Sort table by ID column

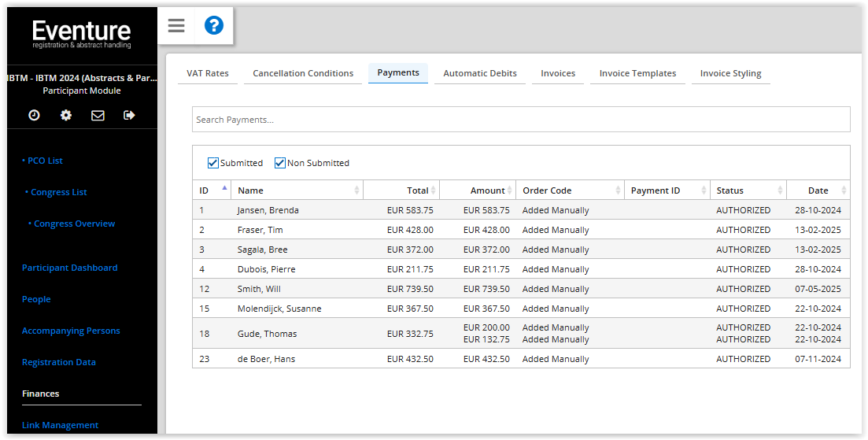[212, 190]
